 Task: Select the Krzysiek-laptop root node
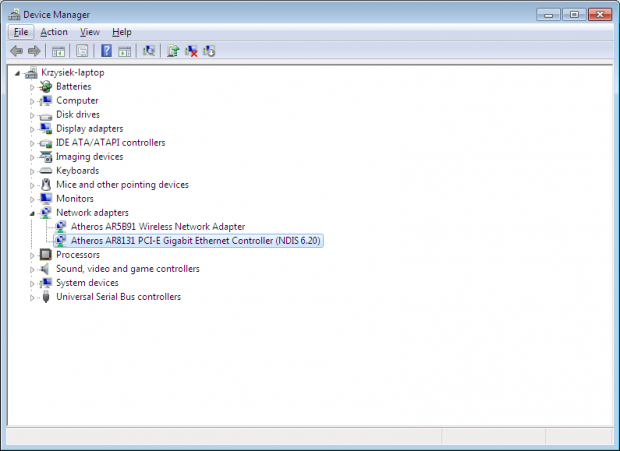coord(72,72)
